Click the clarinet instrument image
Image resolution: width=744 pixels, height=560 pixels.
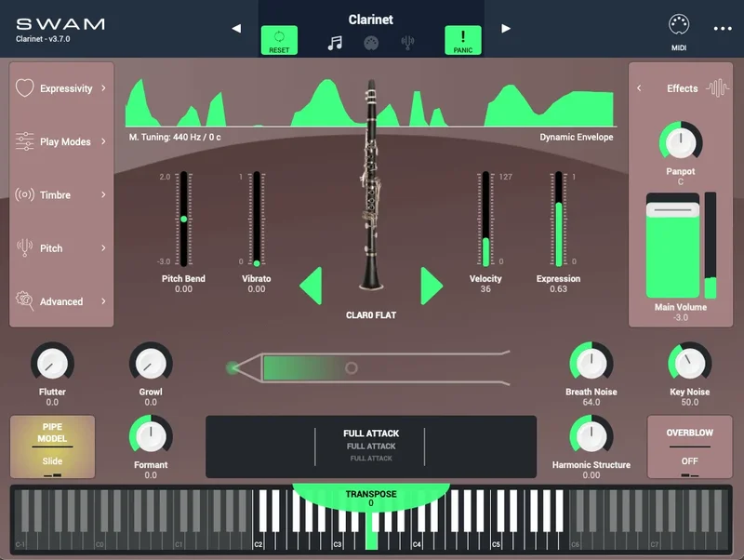click(371, 185)
